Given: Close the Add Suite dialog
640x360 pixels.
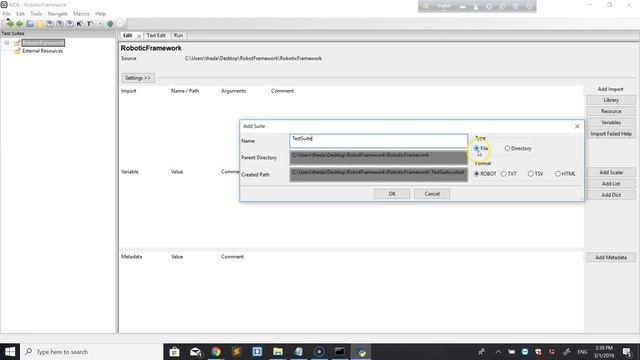Looking at the screenshot, I should (577, 126).
